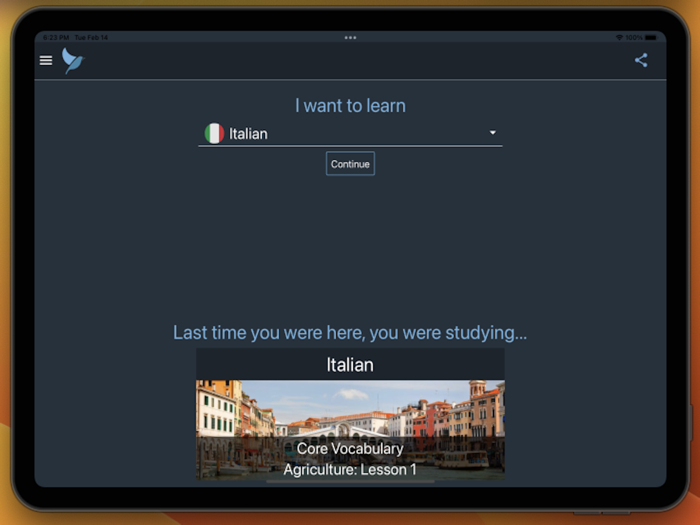
Task: Expand the language dropdown arrow
Action: tap(492, 133)
